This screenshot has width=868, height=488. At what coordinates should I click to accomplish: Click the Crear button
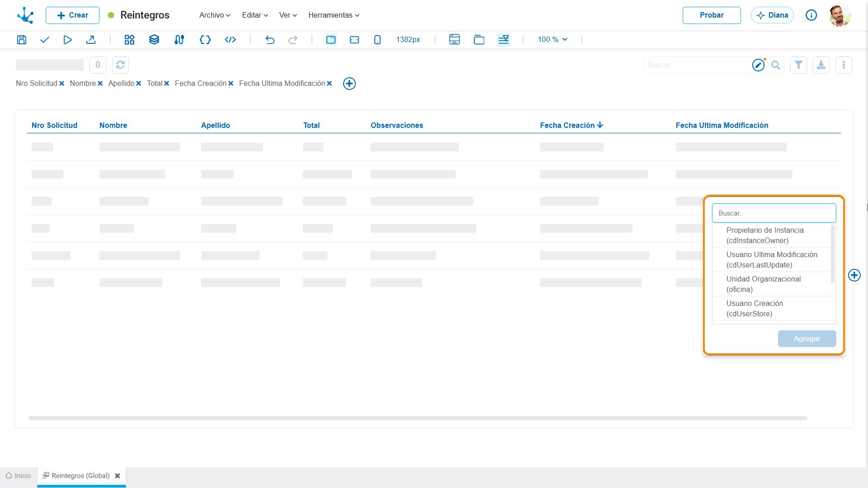[72, 15]
